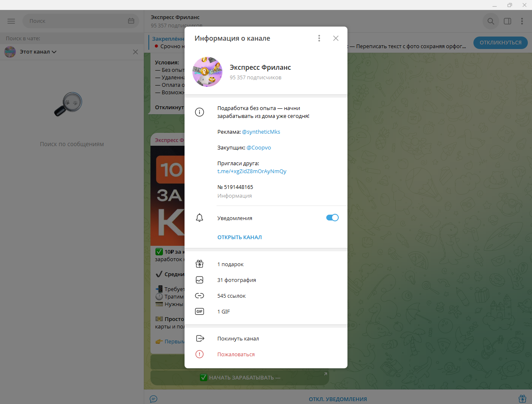The image size is (532, 404).
Task: Open the @Coopvo link
Action: (x=259, y=147)
